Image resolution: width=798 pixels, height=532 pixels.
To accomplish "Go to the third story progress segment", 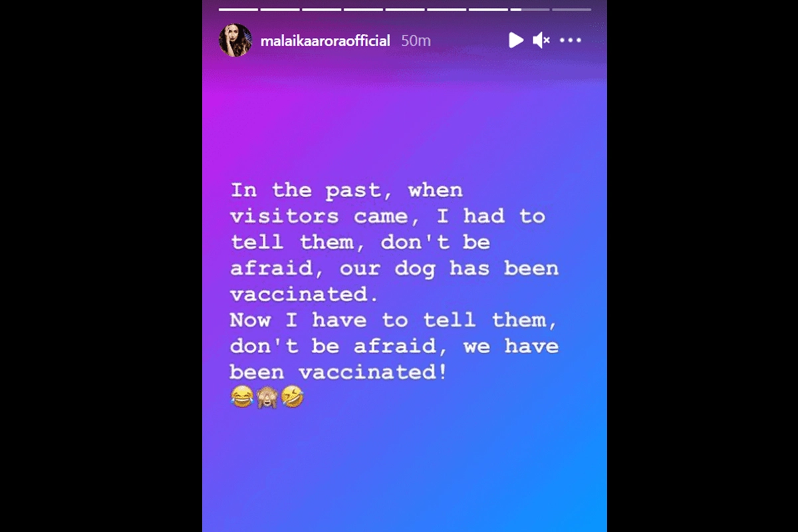I will tap(322, 9).
